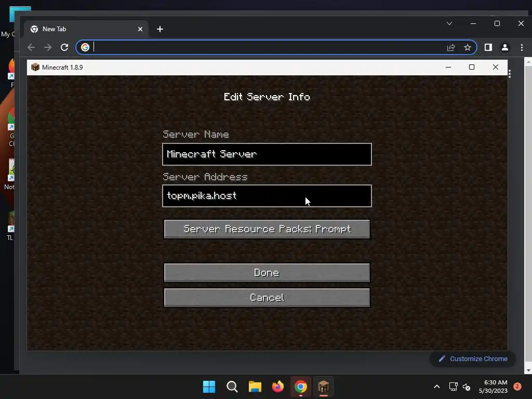Open Chrome three-dot menu
The image size is (532, 399).
[522, 47]
